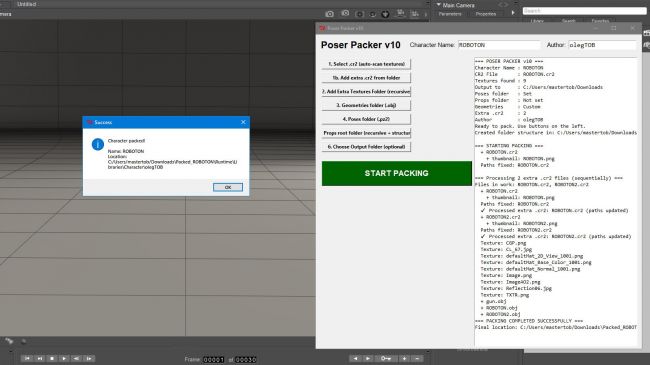Go to next keyframe
The height and width of the screenshot is (365, 650).
pyautogui.click(x=368, y=358)
